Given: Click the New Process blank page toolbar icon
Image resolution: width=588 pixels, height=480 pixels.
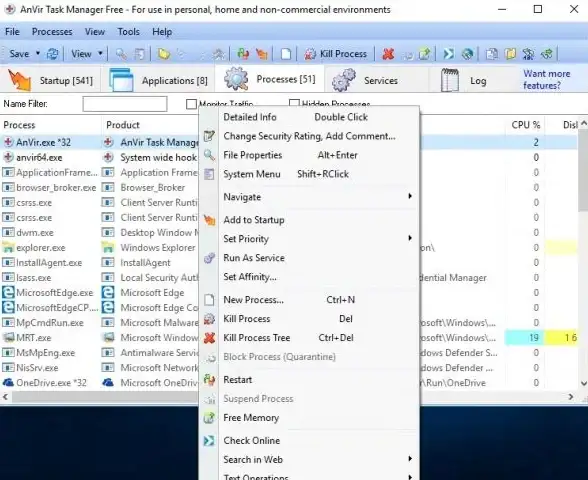Looking at the screenshot, I should coord(286,54).
